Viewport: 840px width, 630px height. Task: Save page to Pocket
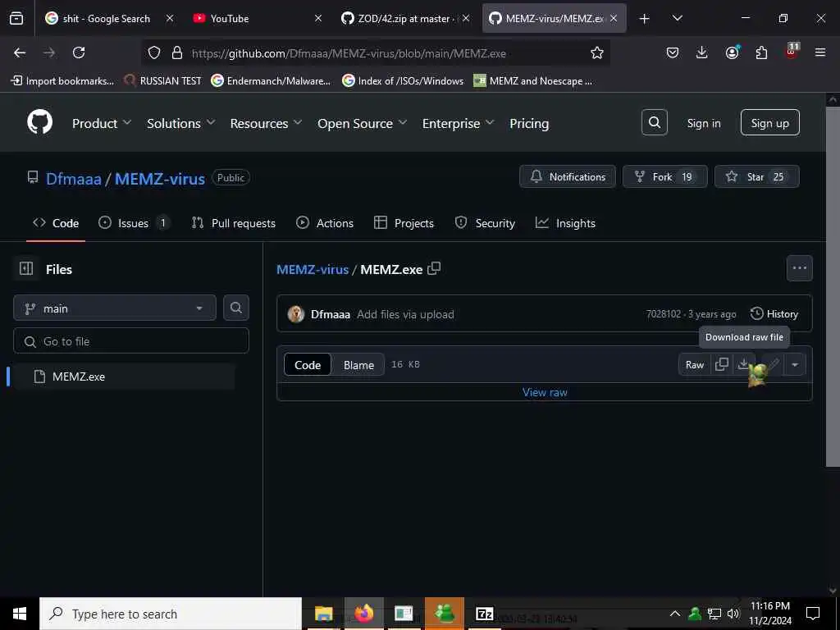click(x=673, y=52)
